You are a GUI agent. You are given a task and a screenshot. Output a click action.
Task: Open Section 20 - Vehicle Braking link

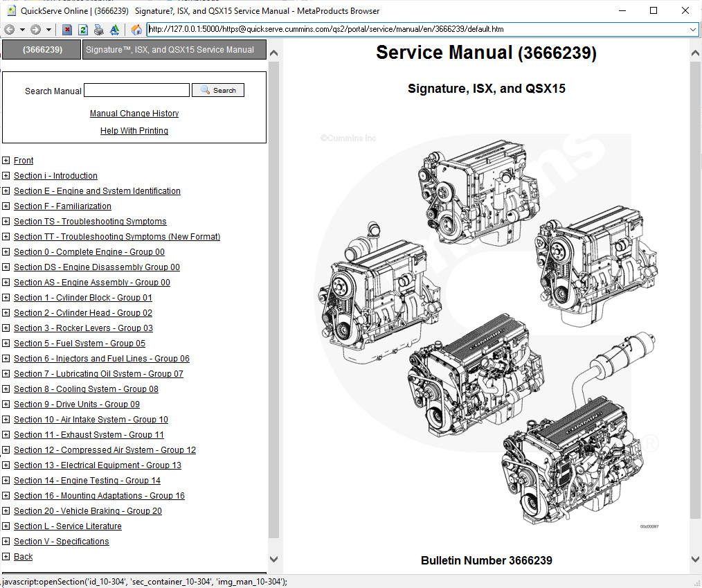(88, 510)
